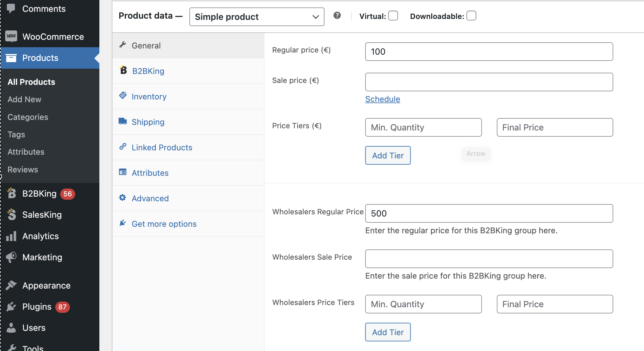The height and width of the screenshot is (351, 644).
Task: Click the B2BKing 56 notification badge
Action: 68,194
